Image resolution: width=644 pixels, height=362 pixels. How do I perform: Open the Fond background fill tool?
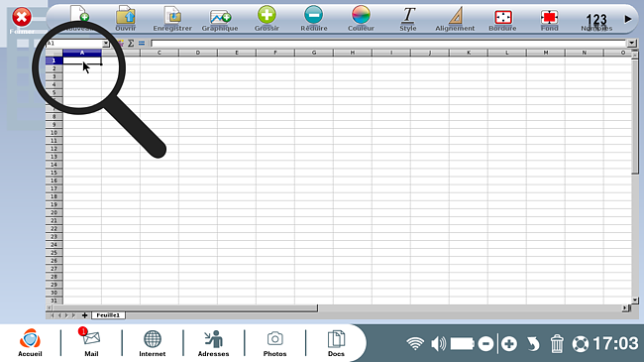pyautogui.click(x=549, y=19)
